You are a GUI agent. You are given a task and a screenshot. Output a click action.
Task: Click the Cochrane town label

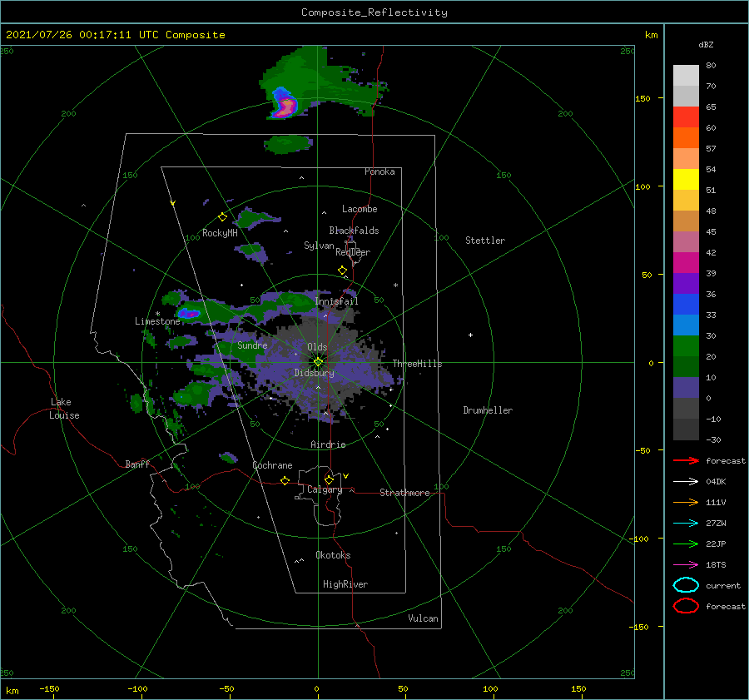[272, 465]
